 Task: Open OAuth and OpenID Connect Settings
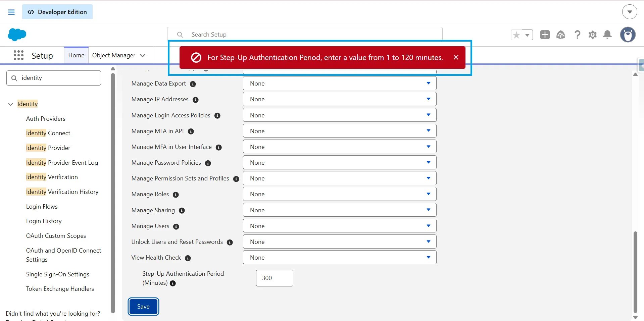(x=63, y=255)
